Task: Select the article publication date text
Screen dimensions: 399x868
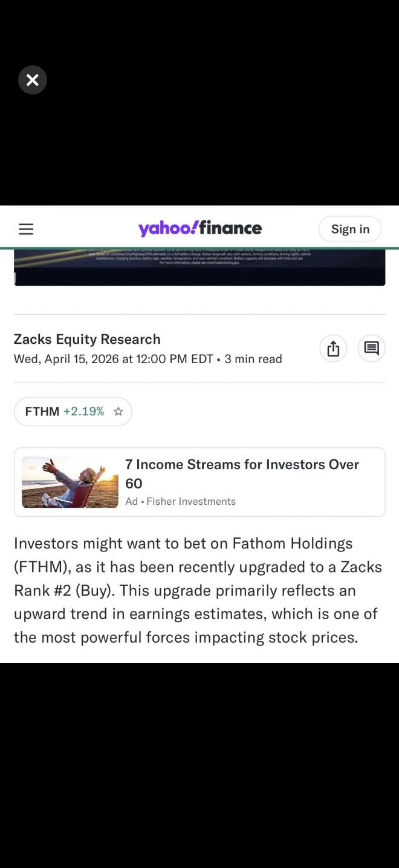Action: click(114, 359)
